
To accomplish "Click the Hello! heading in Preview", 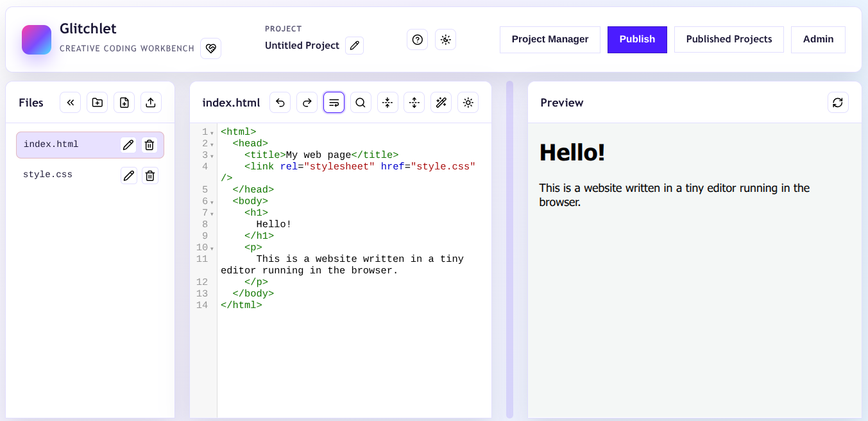I will coord(572,152).
